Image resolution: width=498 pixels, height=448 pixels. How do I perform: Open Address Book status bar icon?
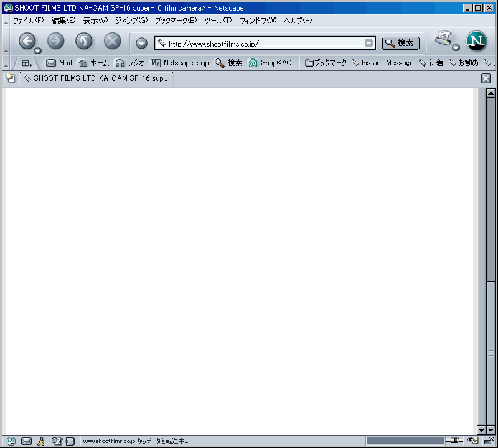pyautogui.click(x=70, y=441)
